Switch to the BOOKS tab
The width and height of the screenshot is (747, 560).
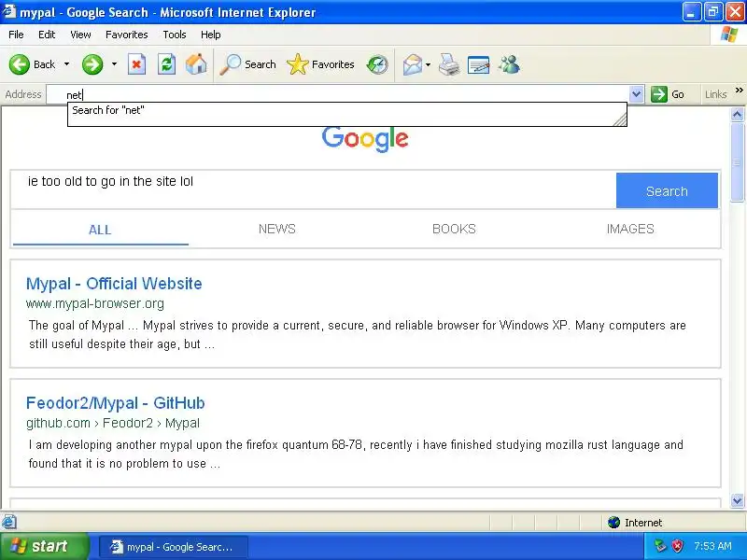click(x=454, y=229)
